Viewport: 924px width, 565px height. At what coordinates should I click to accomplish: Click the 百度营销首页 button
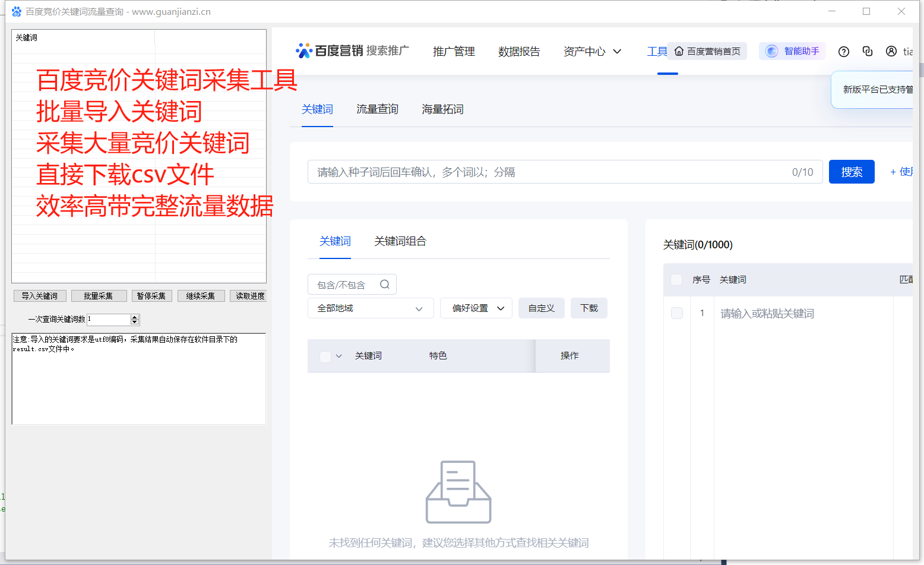coord(707,51)
